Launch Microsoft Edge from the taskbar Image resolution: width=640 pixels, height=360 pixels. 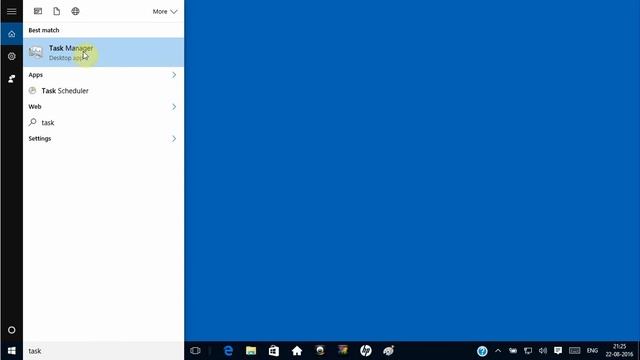(228, 351)
